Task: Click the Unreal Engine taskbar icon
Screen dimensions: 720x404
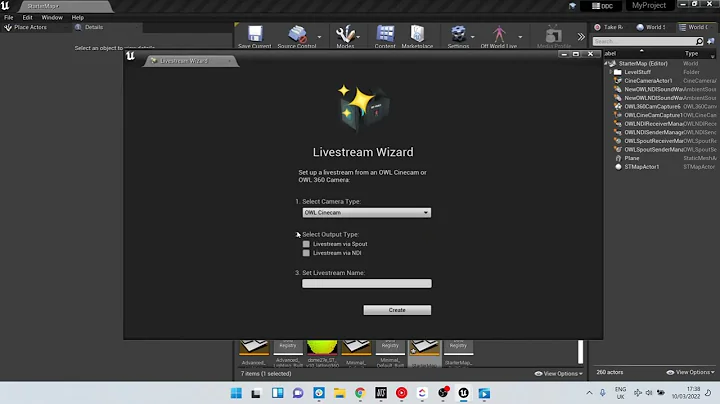Action: 463,393
